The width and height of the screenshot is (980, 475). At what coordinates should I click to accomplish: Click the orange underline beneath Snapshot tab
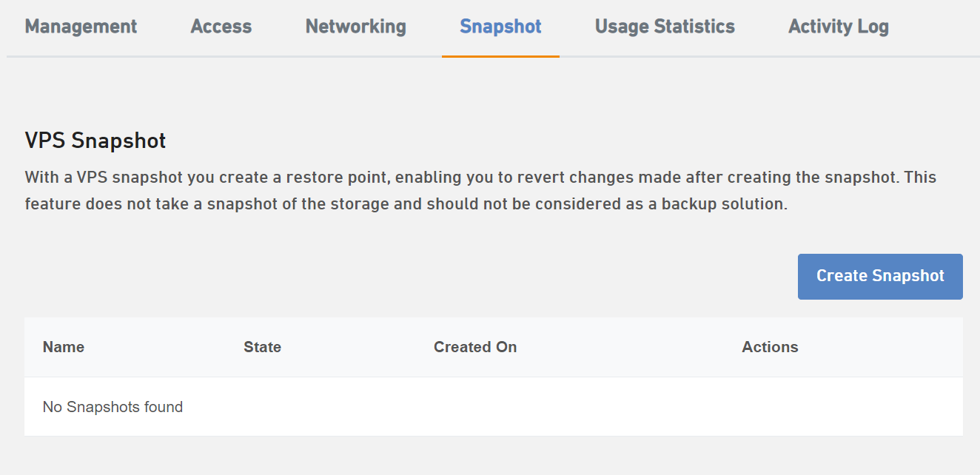pos(500,55)
